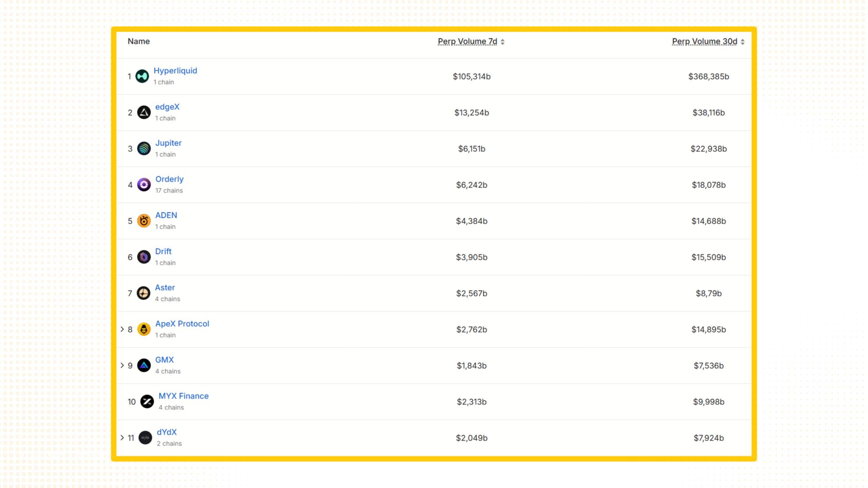This screenshot has width=868, height=488.
Task: Click the ADEN logo icon
Action: (144, 221)
